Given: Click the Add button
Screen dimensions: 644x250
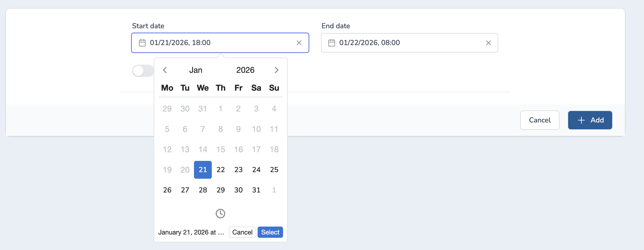Looking at the screenshot, I should point(590,120).
